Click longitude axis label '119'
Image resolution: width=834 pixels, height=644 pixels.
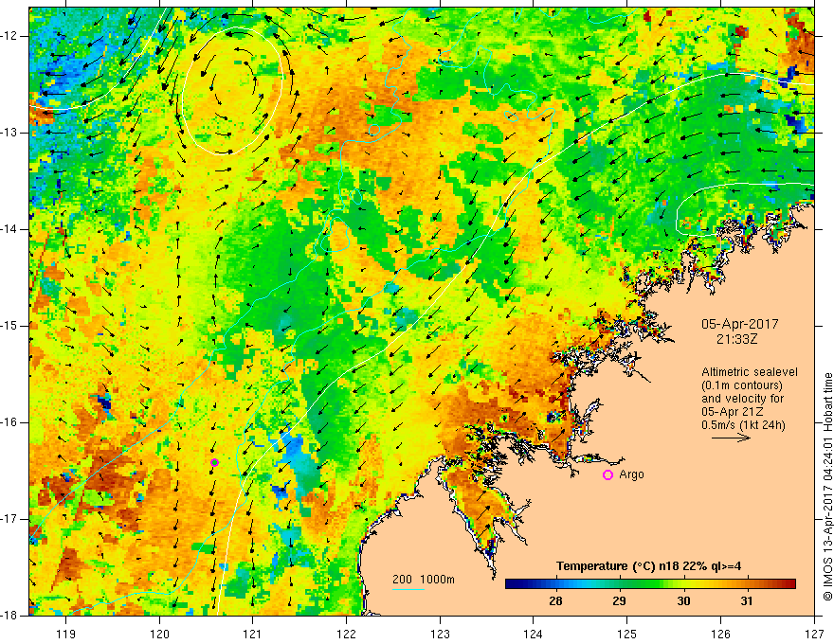click(66, 634)
